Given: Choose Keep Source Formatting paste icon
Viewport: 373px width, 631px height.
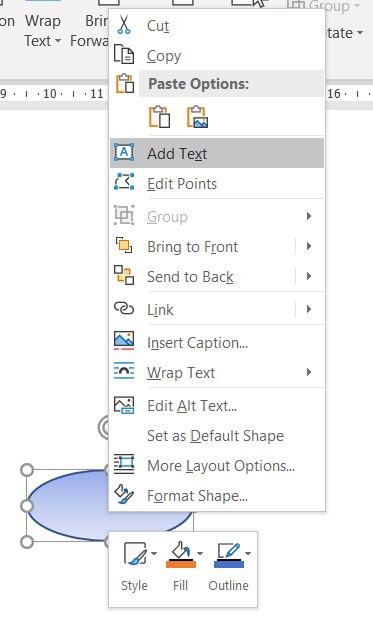Looking at the screenshot, I should point(159,117).
